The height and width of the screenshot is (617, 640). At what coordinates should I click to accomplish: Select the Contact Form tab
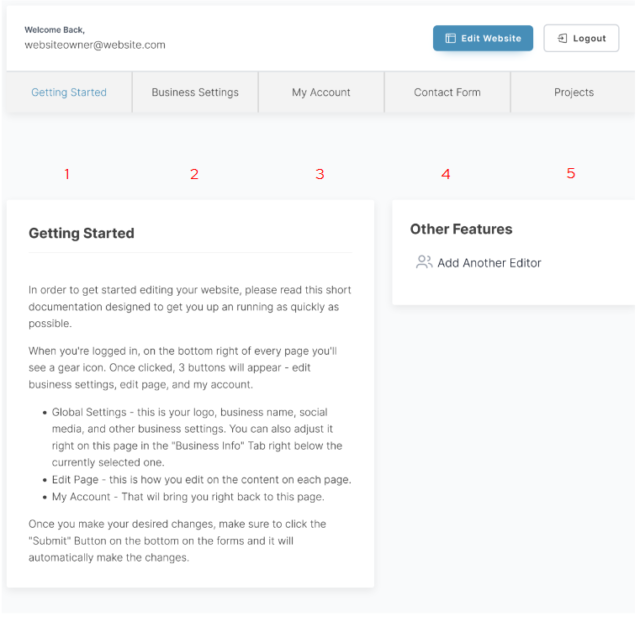click(x=447, y=92)
